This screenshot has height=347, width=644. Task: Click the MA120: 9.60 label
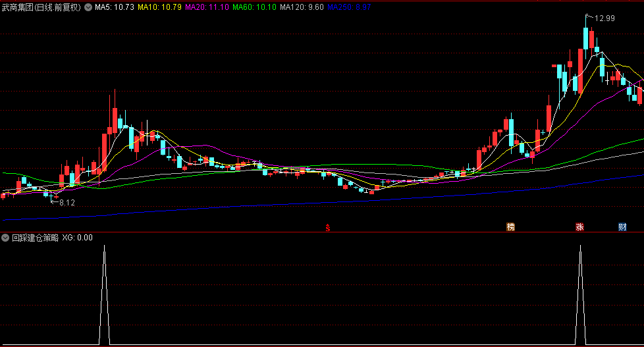(x=302, y=7)
